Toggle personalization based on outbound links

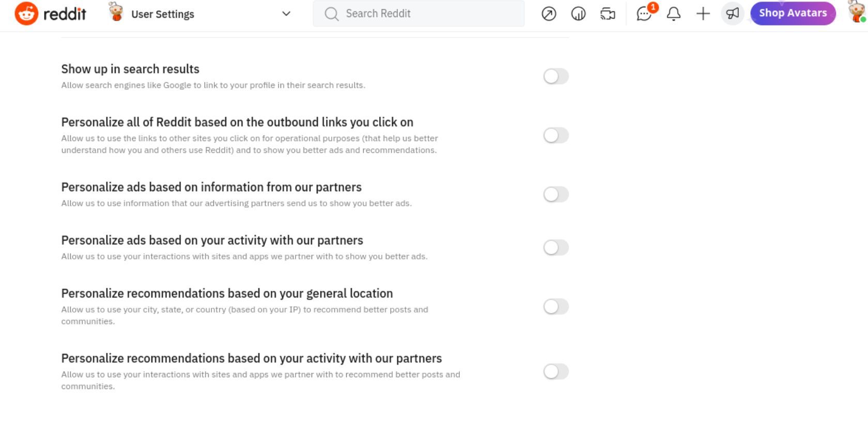pyautogui.click(x=556, y=135)
